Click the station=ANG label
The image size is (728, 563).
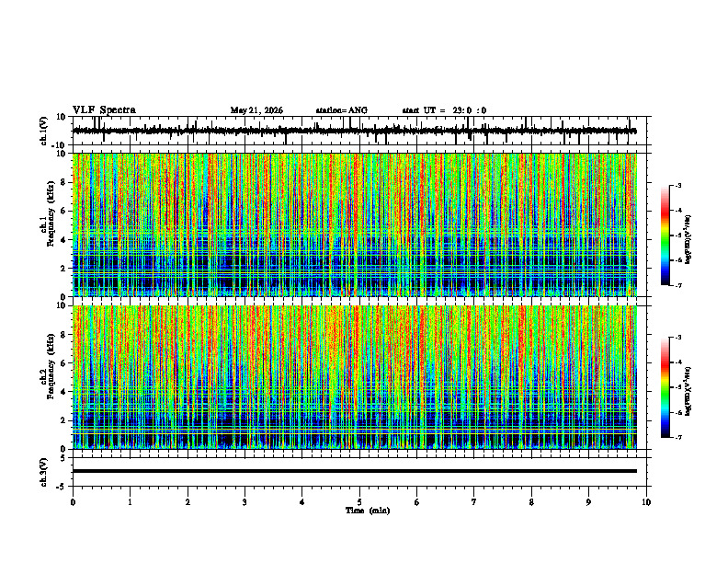click(x=342, y=110)
